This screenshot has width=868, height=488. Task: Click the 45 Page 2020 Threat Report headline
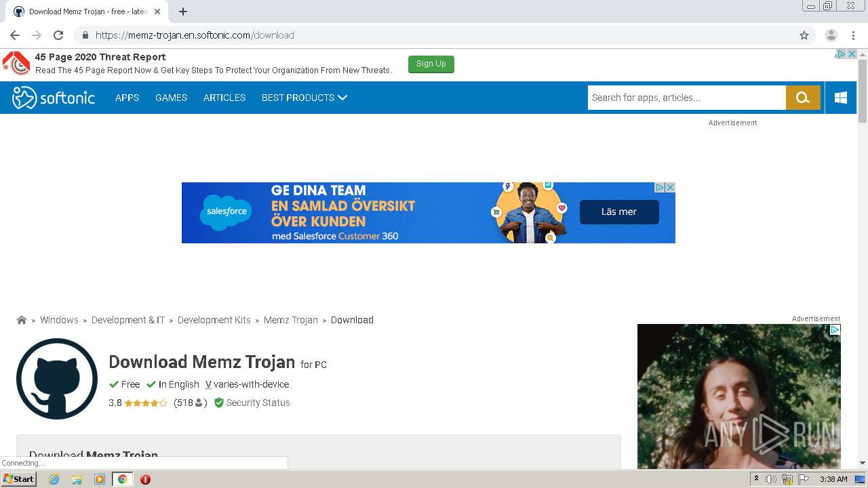100,57
